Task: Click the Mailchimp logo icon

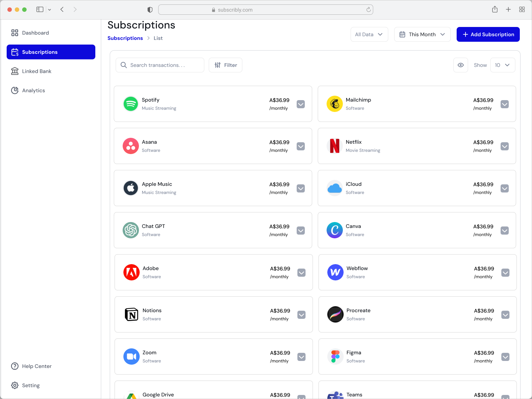Action: tap(335, 104)
